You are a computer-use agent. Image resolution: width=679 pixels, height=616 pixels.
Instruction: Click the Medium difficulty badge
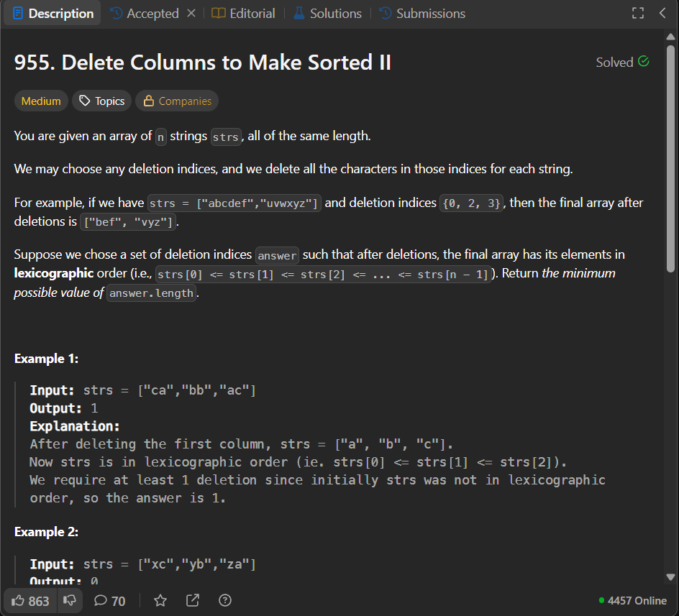(40, 101)
